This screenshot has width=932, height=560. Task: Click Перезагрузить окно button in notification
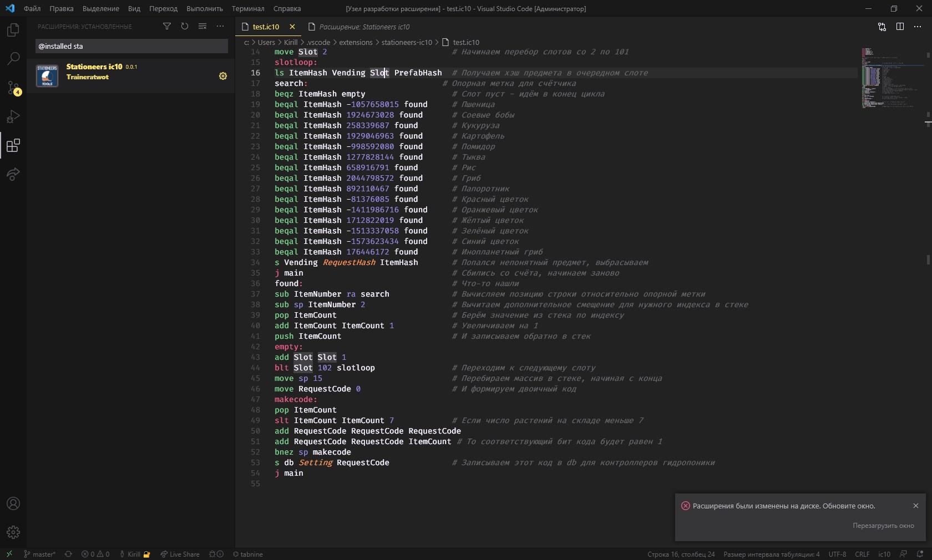pos(883,526)
